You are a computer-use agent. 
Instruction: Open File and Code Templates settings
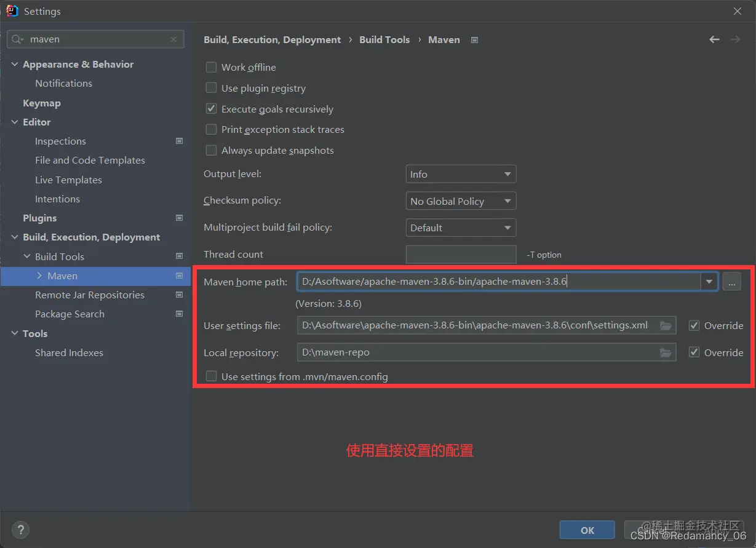tap(90, 160)
